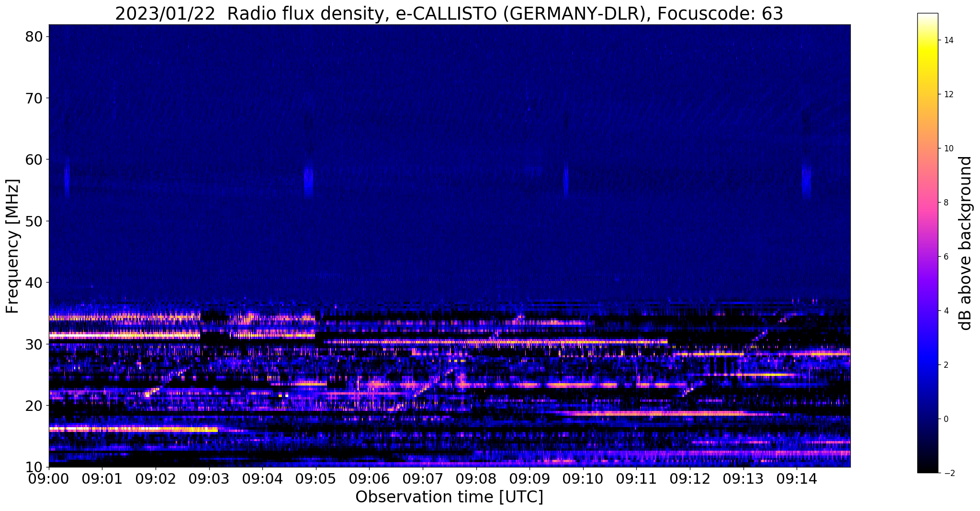This screenshot has height=511, width=980.
Task: Click the 50 frequency tick label
Action: pos(34,221)
